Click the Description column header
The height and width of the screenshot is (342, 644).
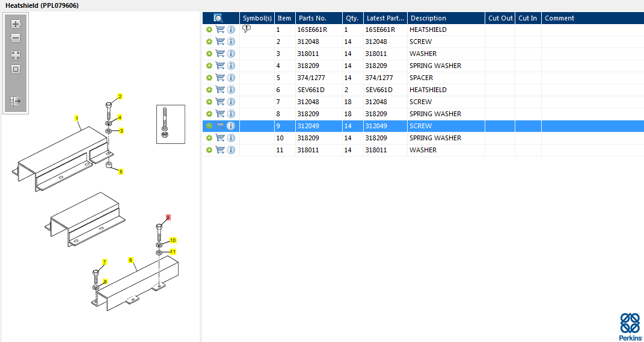tap(428, 18)
